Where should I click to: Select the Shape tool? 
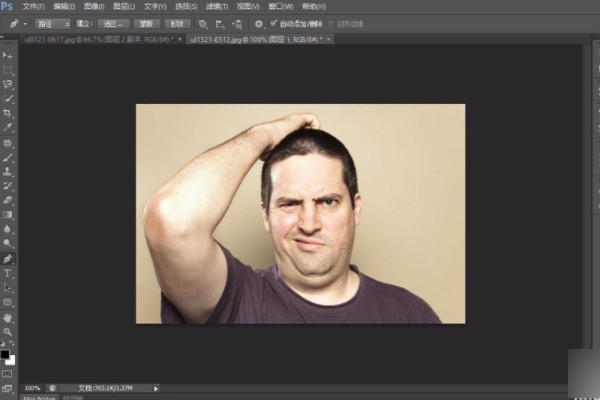tap(7, 302)
